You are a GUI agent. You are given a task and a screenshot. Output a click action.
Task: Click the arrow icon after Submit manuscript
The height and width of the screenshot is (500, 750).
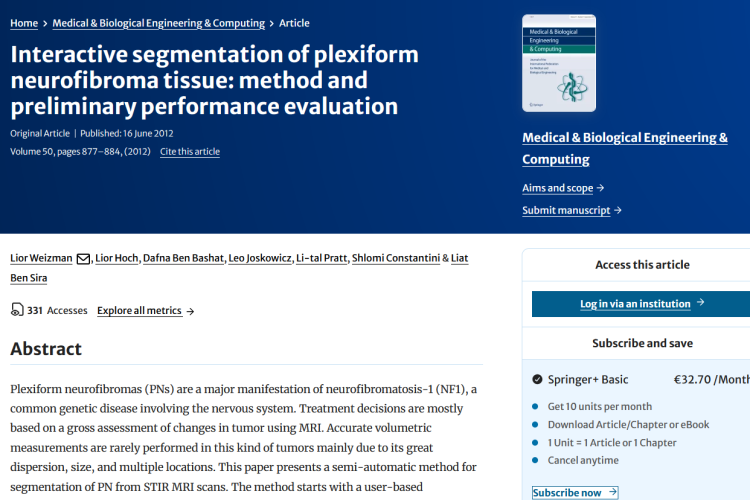pos(618,210)
